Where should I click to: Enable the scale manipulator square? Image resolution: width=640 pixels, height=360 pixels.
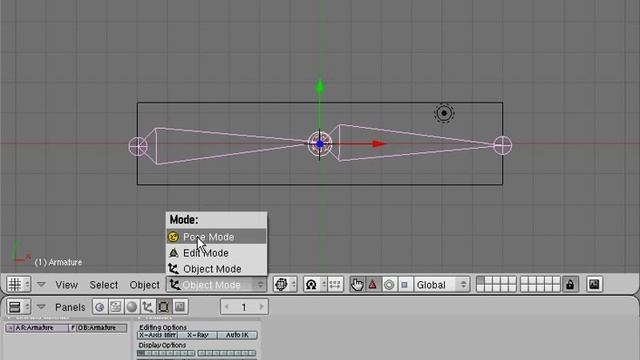[404, 284]
